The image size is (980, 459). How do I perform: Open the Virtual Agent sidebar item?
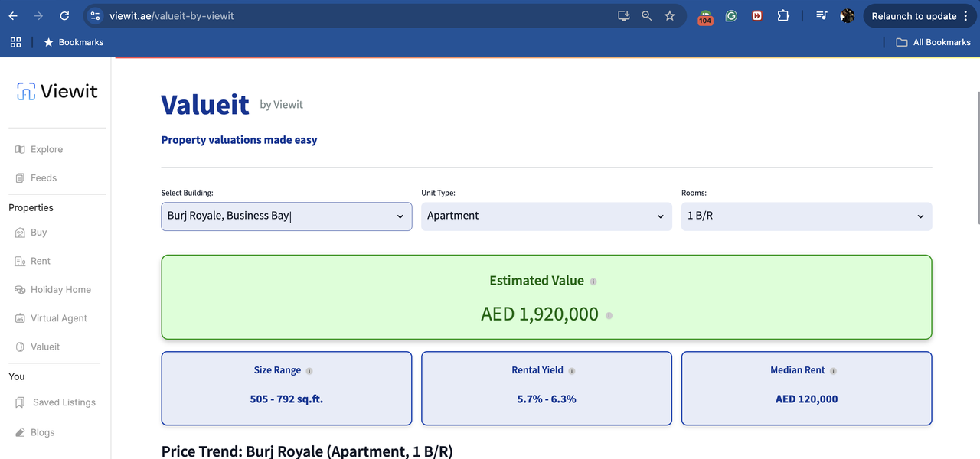click(x=58, y=318)
